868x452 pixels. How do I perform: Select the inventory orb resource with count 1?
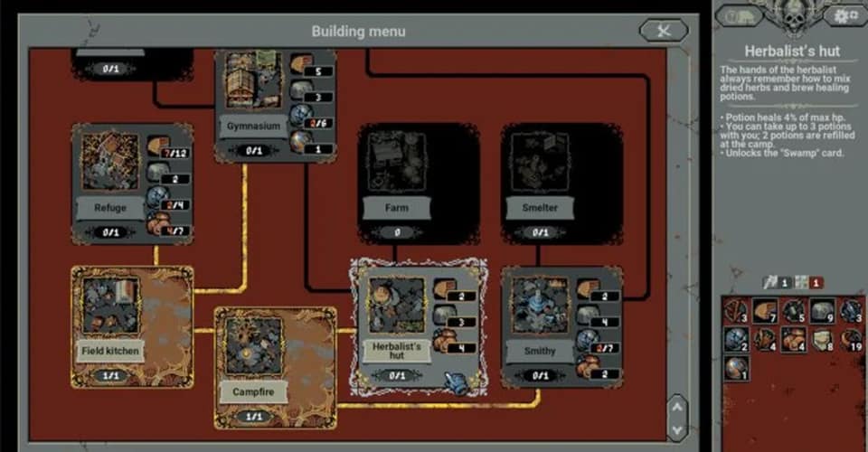(x=736, y=369)
